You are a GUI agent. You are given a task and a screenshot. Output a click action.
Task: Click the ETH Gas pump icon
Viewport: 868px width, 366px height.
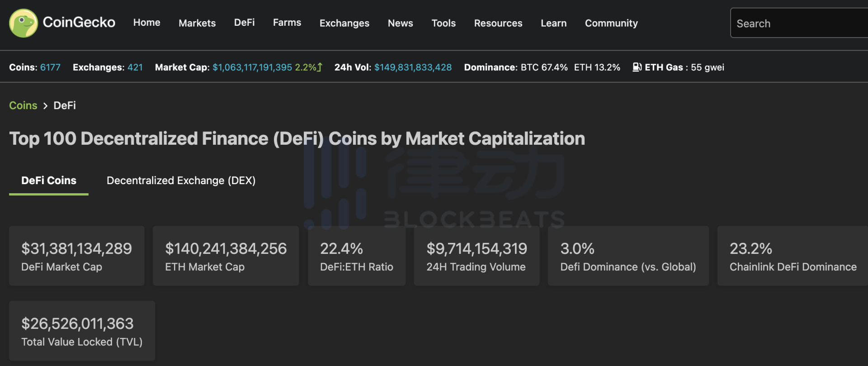637,67
